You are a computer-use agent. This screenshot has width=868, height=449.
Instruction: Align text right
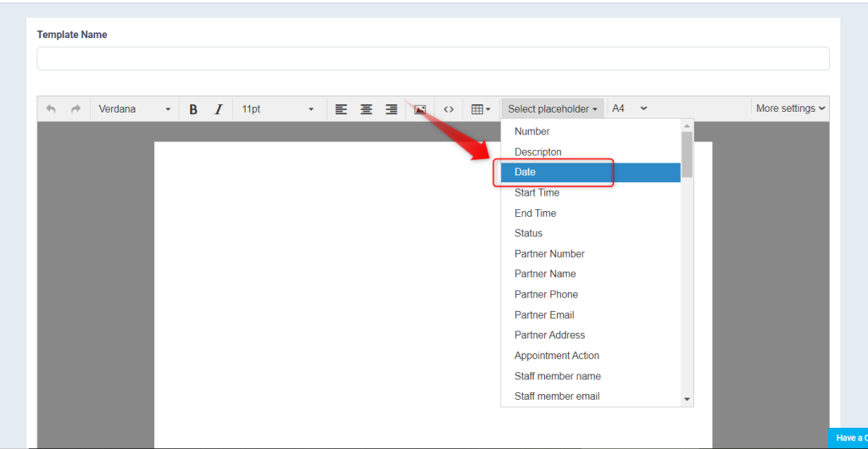tap(392, 109)
